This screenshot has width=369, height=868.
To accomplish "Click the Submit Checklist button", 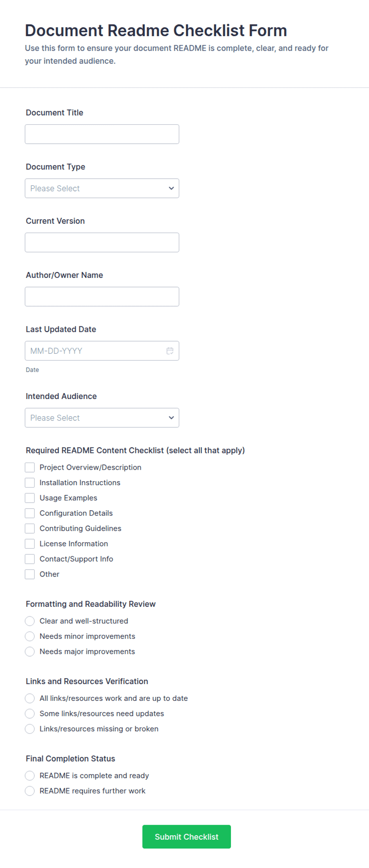I will pyautogui.click(x=186, y=837).
